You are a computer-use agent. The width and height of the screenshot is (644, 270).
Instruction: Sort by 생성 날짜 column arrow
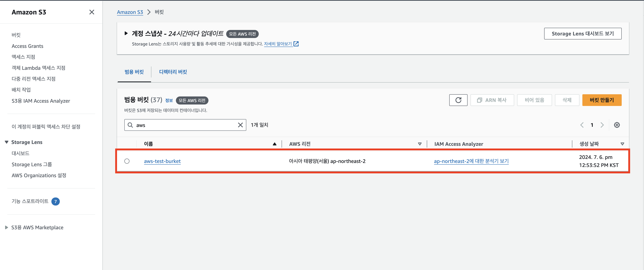point(622,144)
